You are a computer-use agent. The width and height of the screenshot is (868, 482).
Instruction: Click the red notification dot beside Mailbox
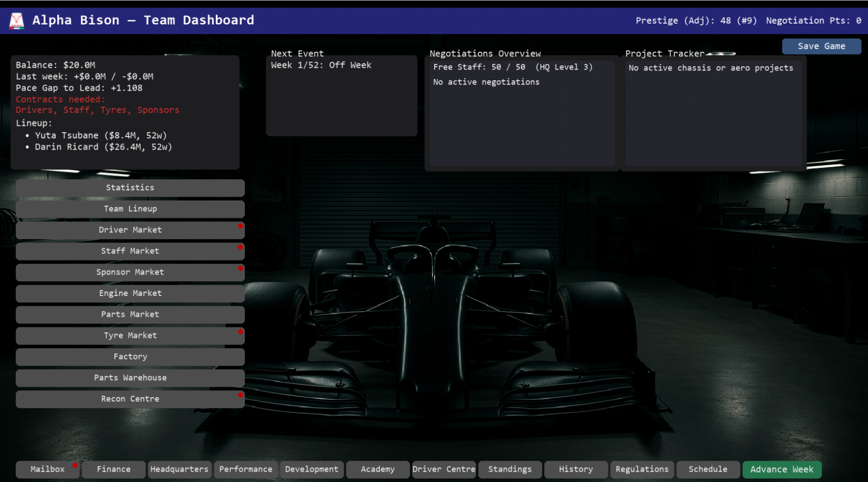(75, 465)
